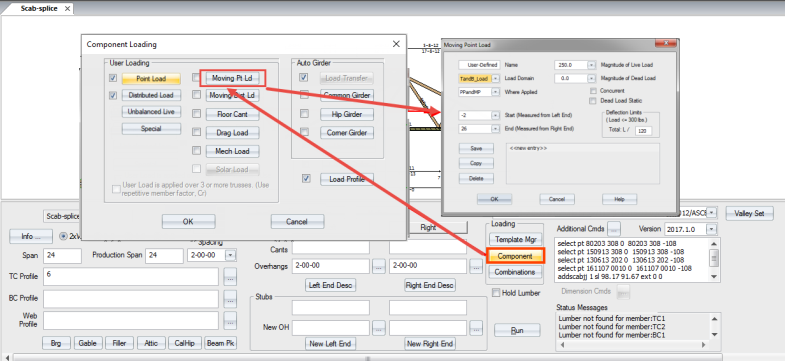Open the Floor Cant load button
This screenshot has width=785, height=361.
pyautogui.click(x=232, y=114)
